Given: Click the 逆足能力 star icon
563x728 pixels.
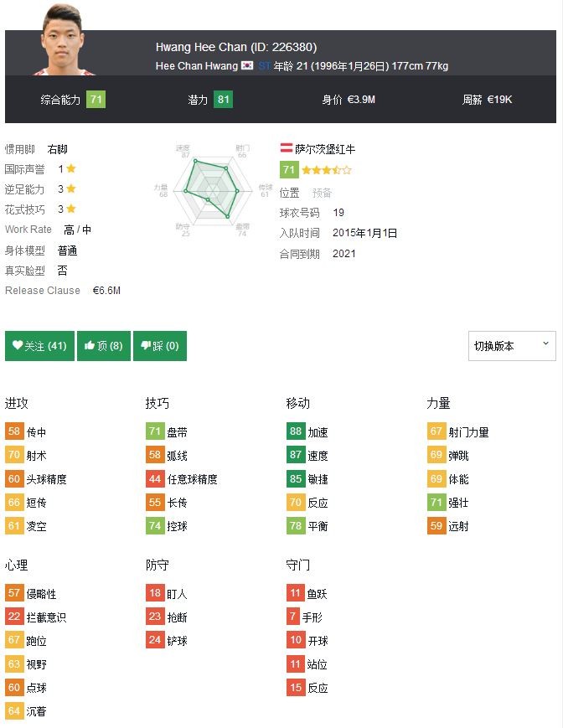Looking at the screenshot, I should click(x=71, y=188).
